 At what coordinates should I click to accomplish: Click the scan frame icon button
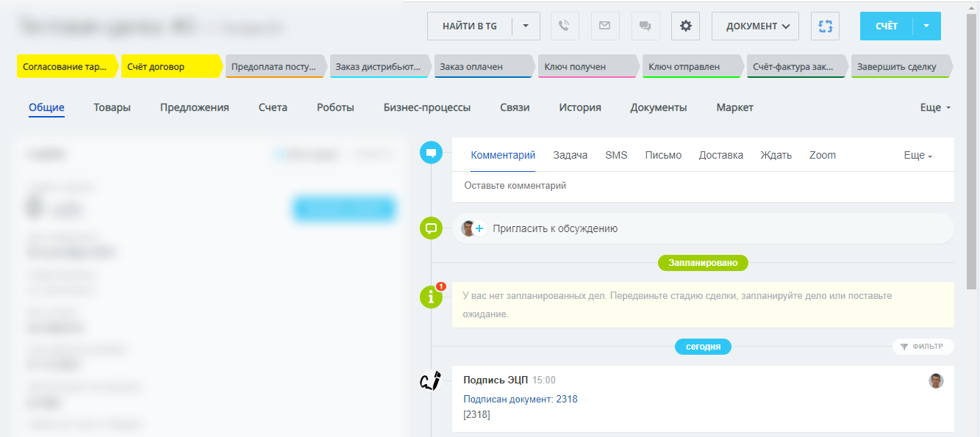[825, 26]
